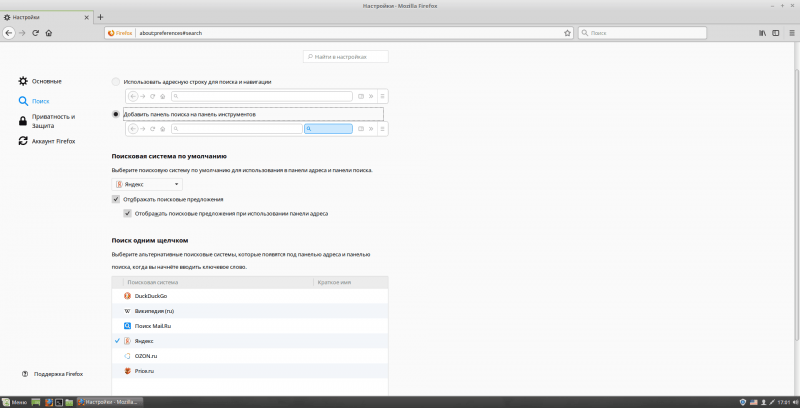
Task: Open the terminal from the taskbar
Action: pyautogui.click(x=59, y=402)
